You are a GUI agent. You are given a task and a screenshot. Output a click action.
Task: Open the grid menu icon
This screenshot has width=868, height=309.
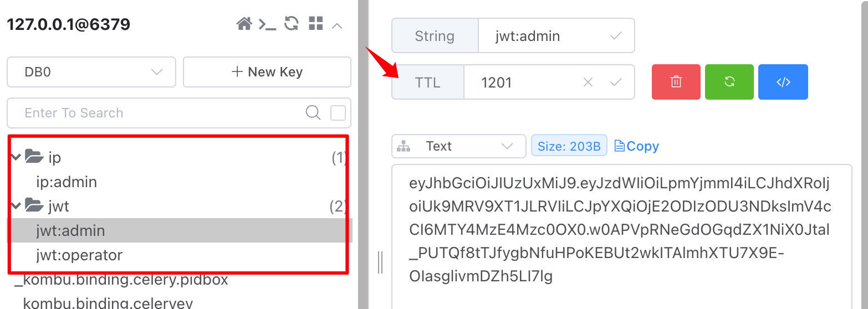(x=315, y=23)
